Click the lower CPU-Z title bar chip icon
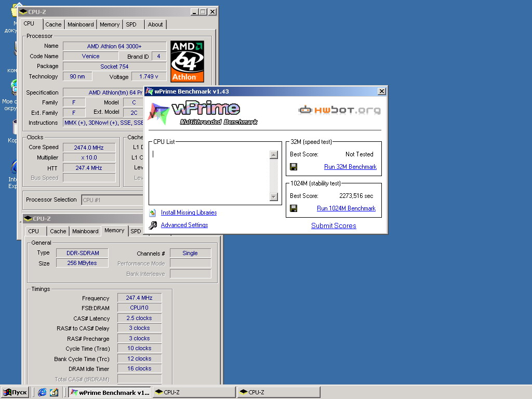Screen dimensions: 532x399 tap(28, 219)
